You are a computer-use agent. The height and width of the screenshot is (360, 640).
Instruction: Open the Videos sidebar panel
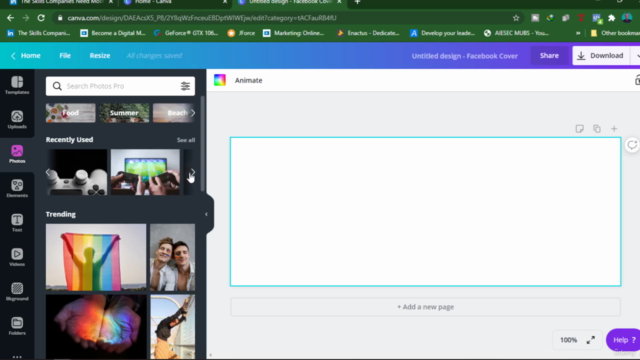(17, 257)
